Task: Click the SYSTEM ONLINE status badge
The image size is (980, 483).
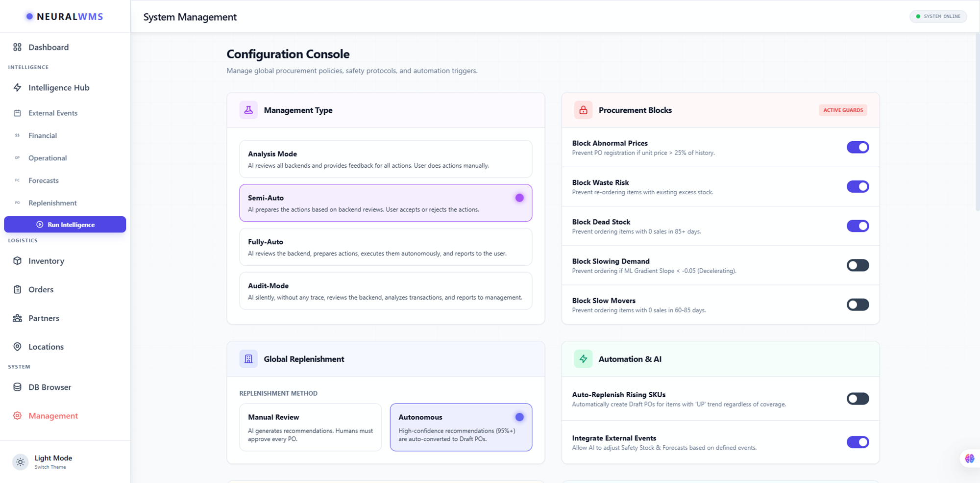Action: click(938, 16)
